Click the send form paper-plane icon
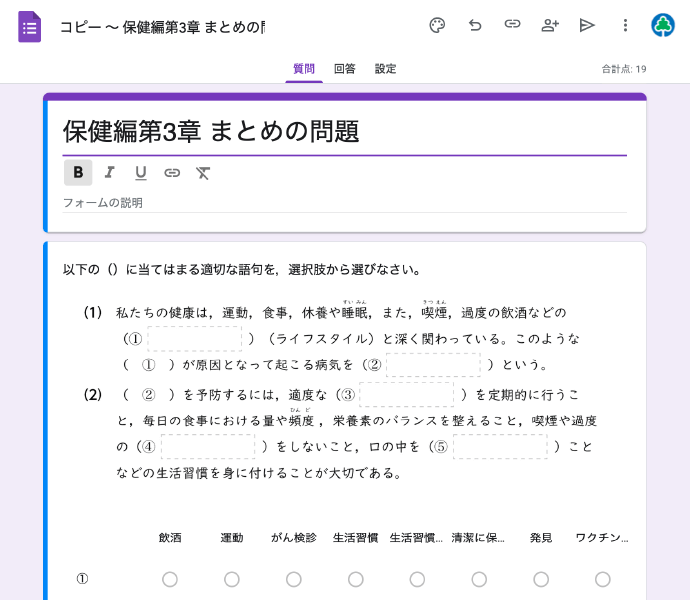This screenshot has height=600, width=690. point(587,25)
